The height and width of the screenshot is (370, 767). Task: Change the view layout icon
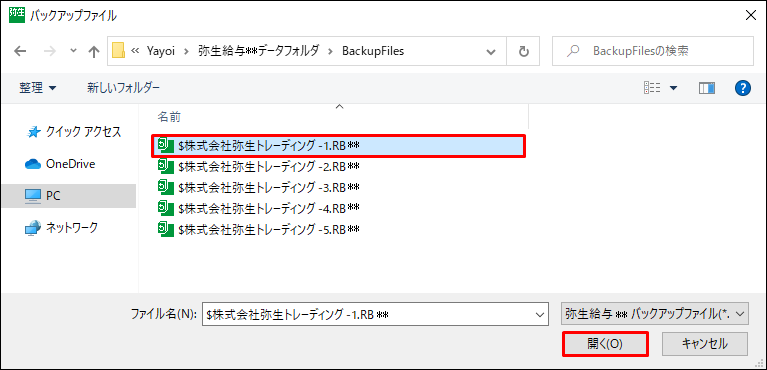click(653, 88)
